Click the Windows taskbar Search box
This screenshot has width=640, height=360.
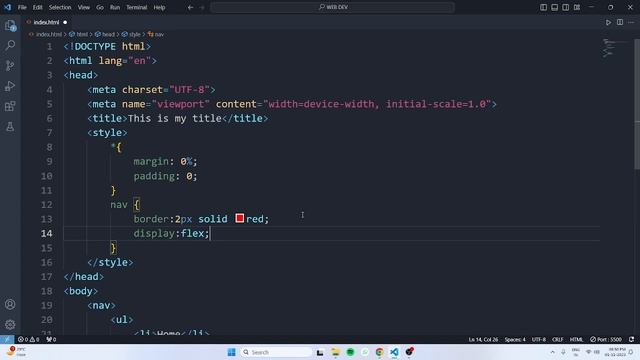click(x=276, y=352)
